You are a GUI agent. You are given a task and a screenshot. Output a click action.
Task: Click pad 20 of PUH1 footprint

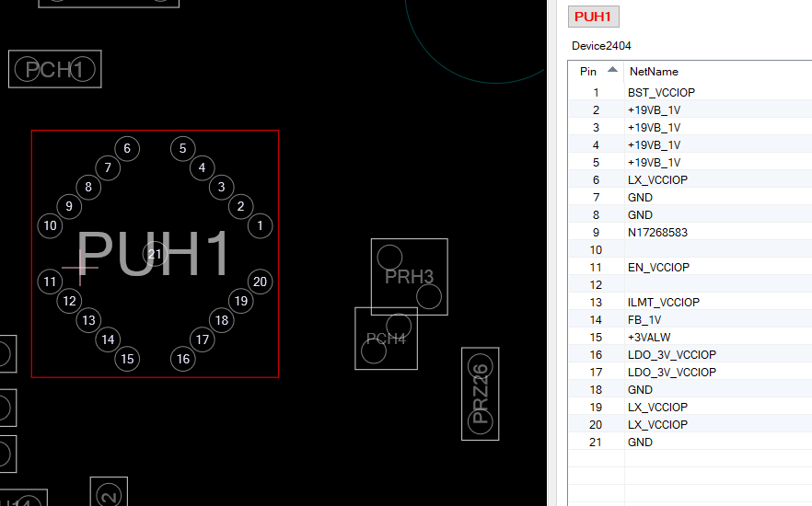coord(260,282)
